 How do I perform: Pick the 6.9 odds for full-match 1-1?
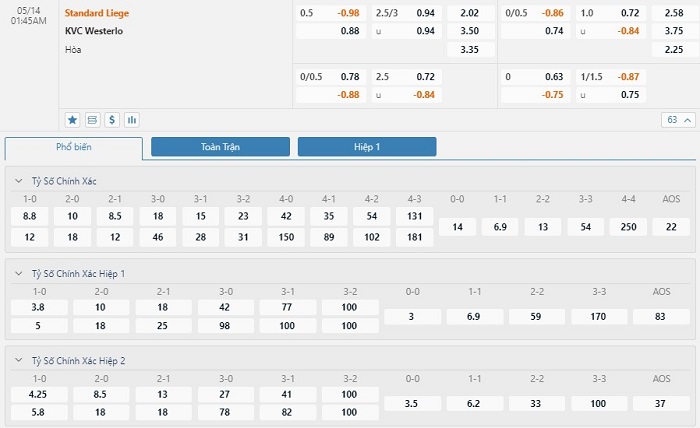coord(500,227)
